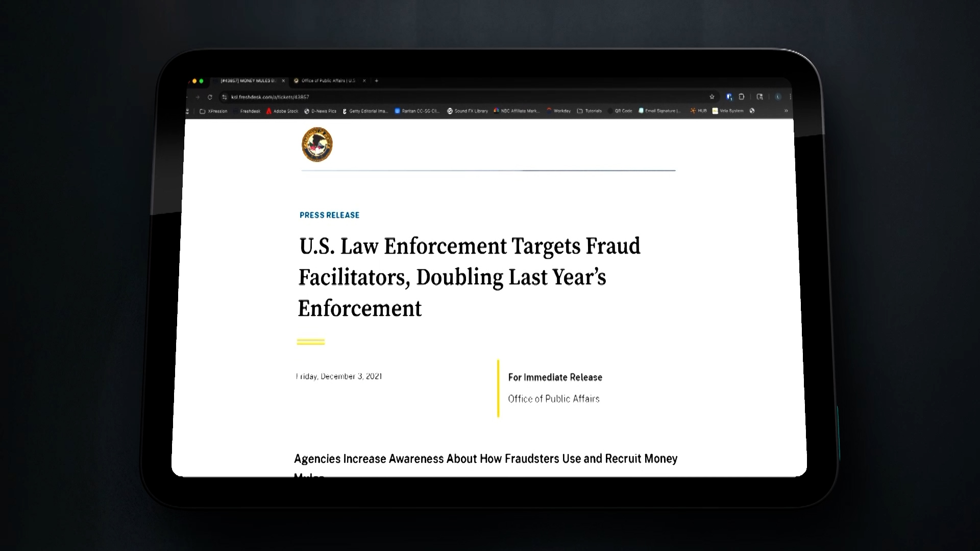Open the QR Code bookmark
The width and height of the screenshot is (980, 551).
[x=620, y=111]
